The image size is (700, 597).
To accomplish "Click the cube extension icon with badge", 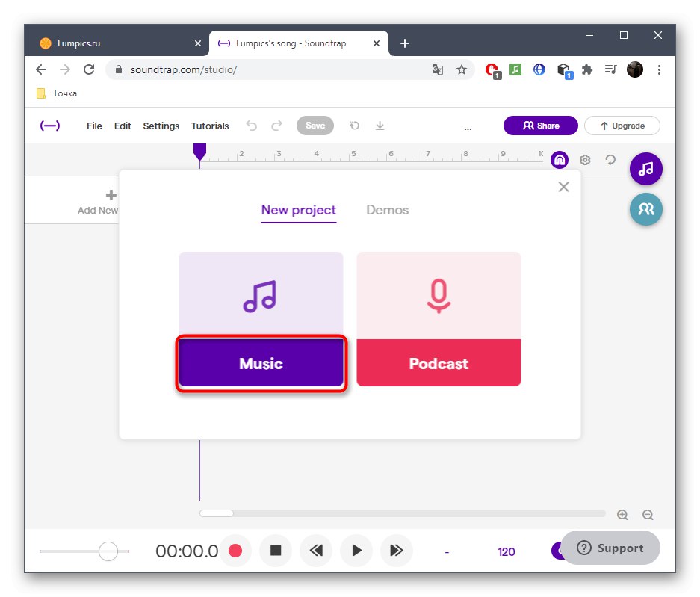I will pyautogui.click(x=565, y=70).
